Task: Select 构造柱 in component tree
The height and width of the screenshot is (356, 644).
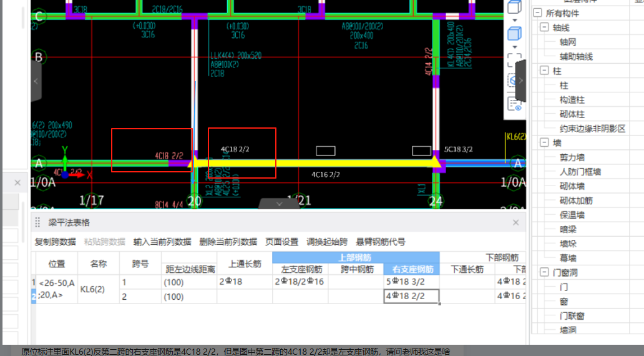Action: 572,99
